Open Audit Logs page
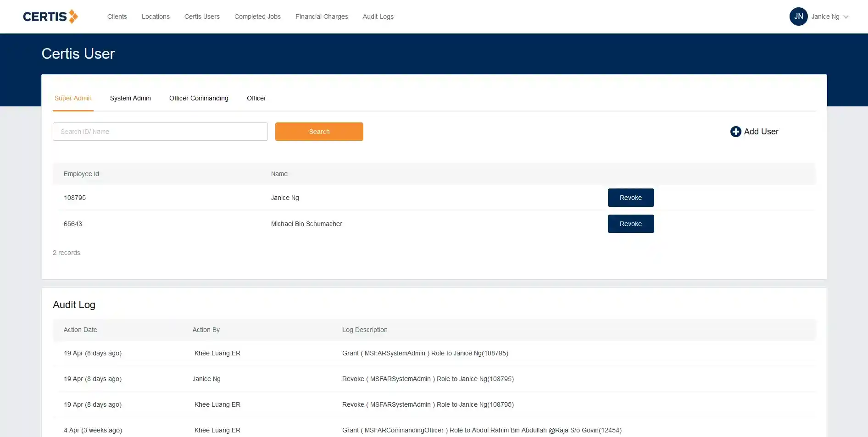The height and width of the screenshot is (437, 868). click(x=378, y=17)
